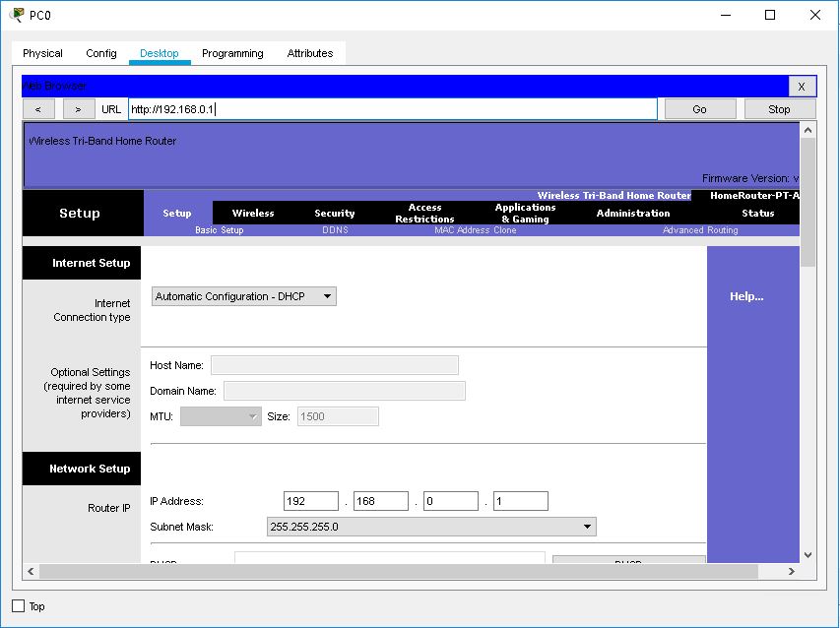Open the DDNS settings link

click(333, 229)
